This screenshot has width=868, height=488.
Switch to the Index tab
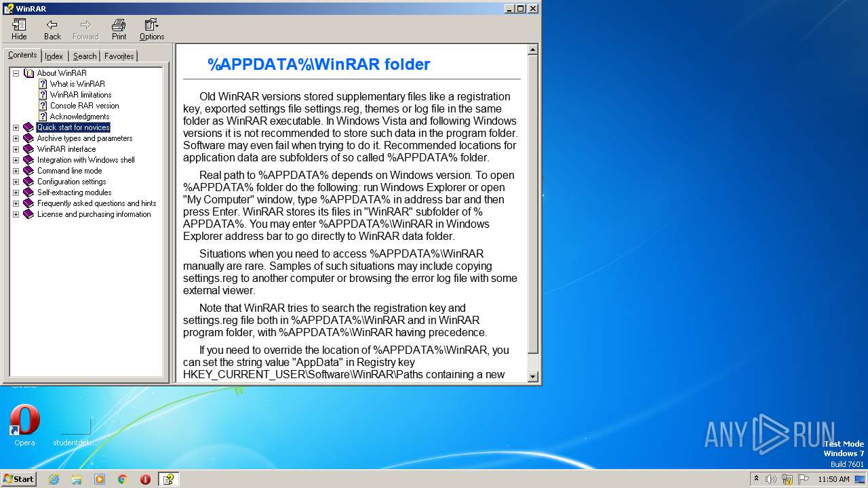coord(54,56)
